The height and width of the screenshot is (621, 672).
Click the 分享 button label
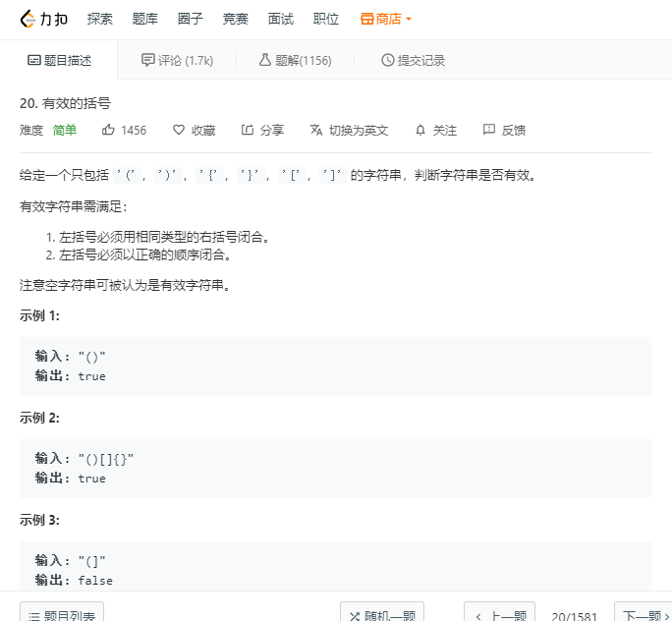272,131
